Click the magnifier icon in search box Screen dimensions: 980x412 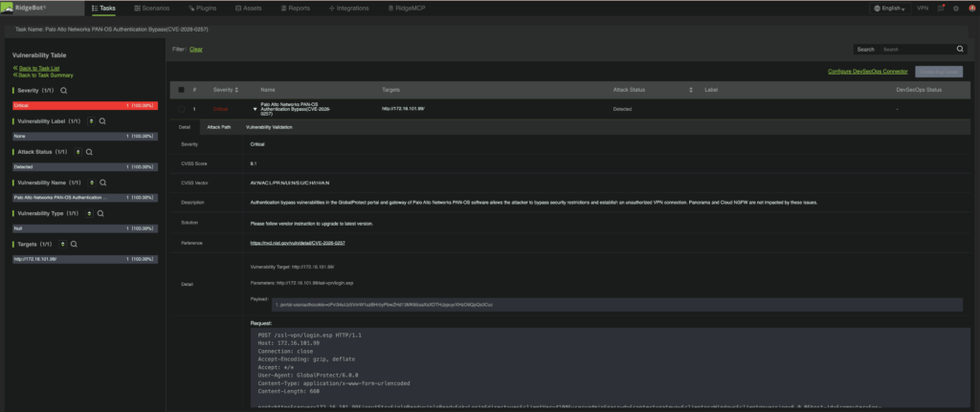960,50
